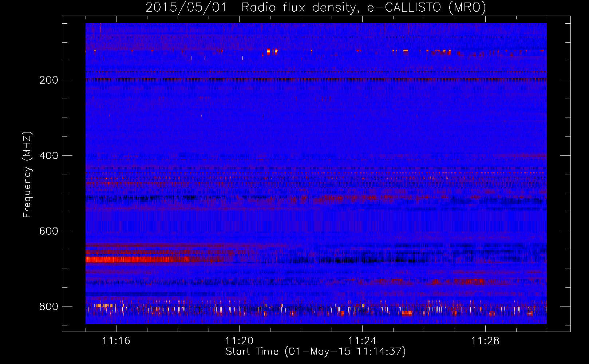Viewport: 589px width, 364px height.
Task: Click the bright red emission band near 680 MHz
Action: tap(138, 260)
